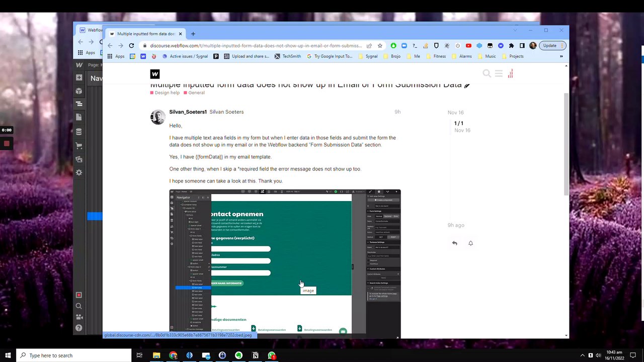Open Webflow project Settings gear
This screenshot has width=644, height=362.
(x=79, y=172)
